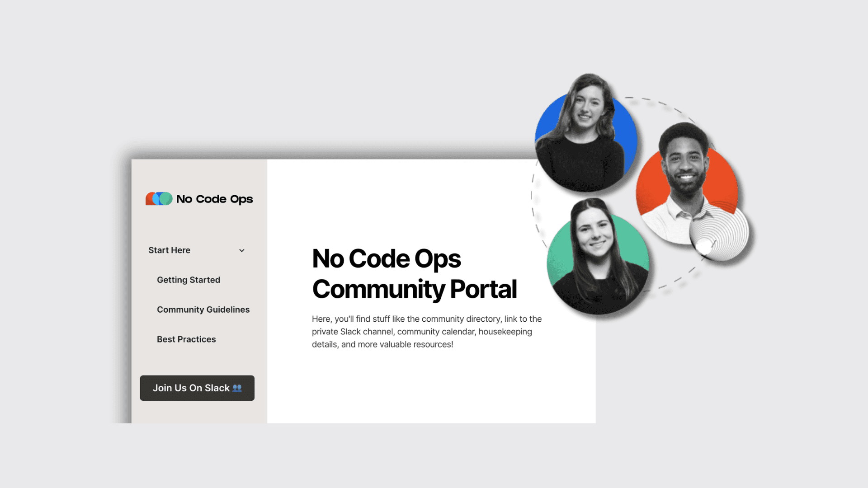Click the word Slack in the description
The image size is (868, 488).
click(x=350, y=332)
